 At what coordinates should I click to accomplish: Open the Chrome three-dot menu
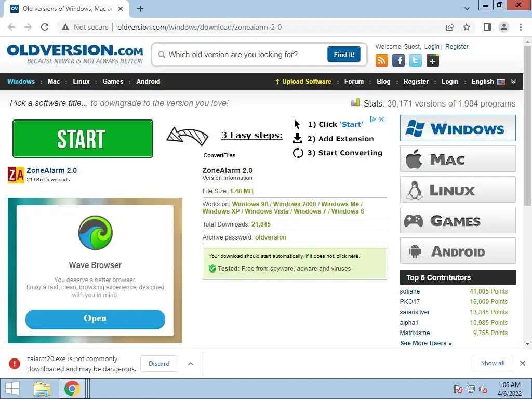(521, 27)
